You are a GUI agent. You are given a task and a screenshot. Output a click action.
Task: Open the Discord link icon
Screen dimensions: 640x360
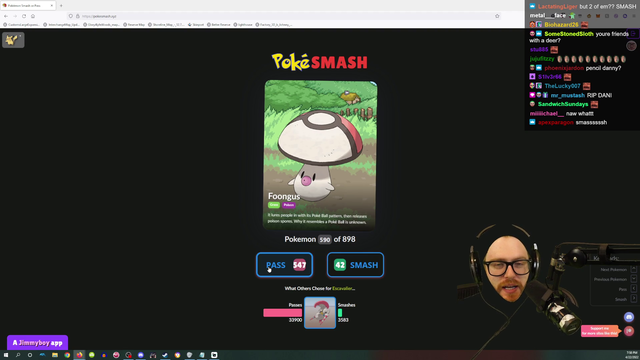[x=629, y=317]
